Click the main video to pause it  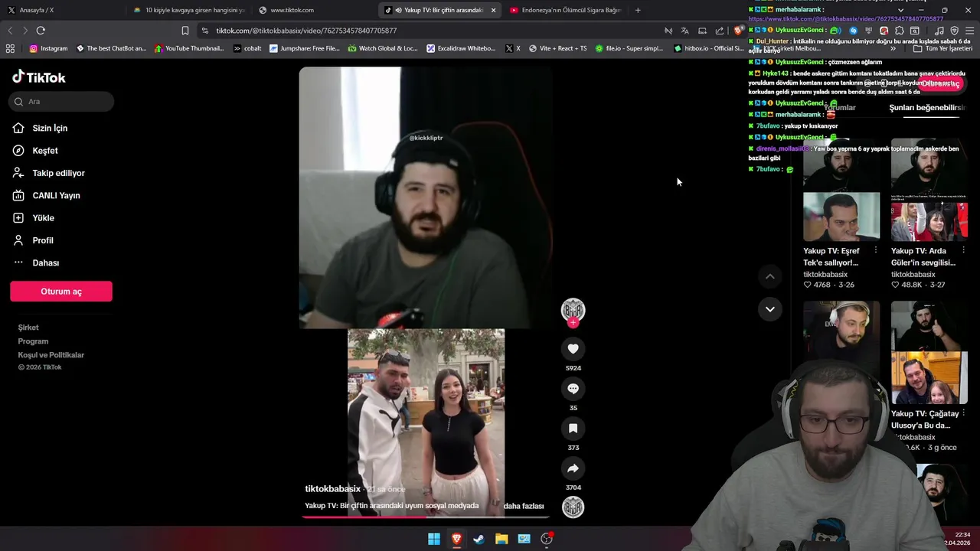pyautogui.click(x=425, y=291)
